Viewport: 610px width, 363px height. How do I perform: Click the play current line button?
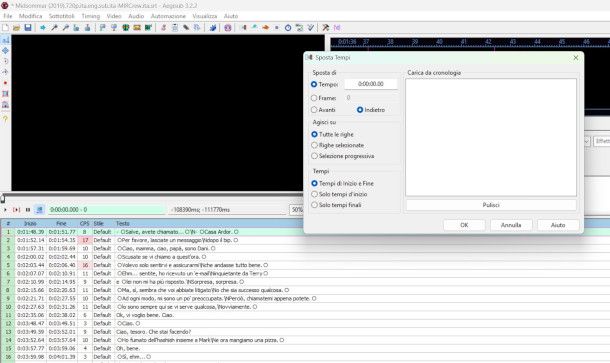point(16,209)
